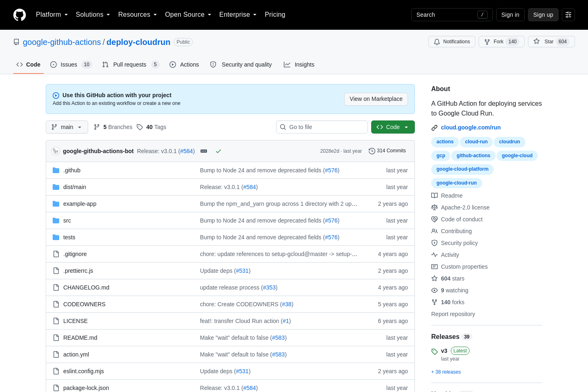Click the Sign up button
Image resolution: width=588 pixels, height=392 pixels.
[543, 15]
